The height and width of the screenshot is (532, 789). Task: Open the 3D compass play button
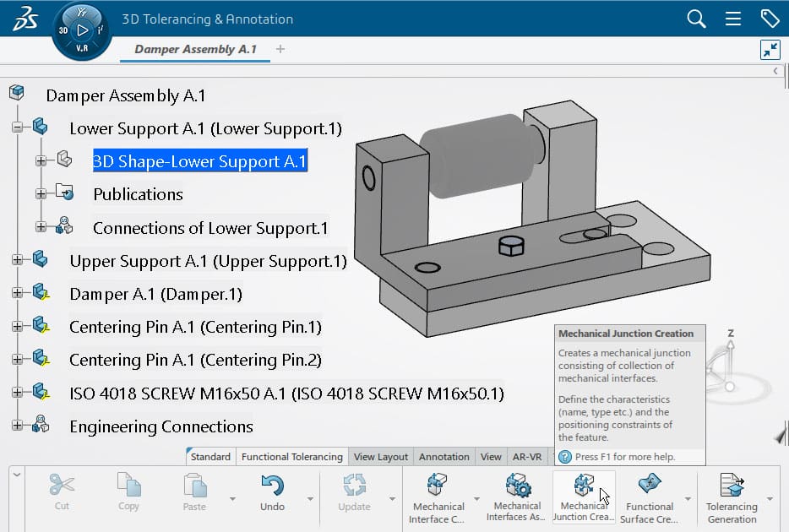click(82, 30)
